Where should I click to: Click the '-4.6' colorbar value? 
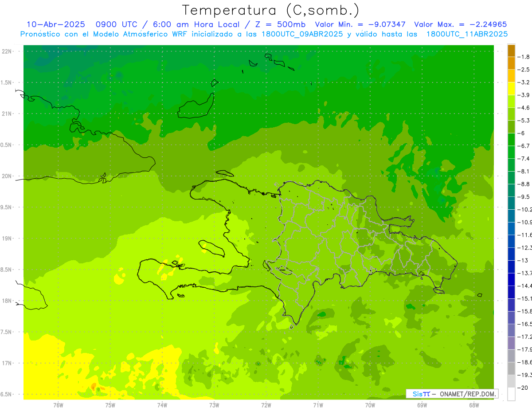point(524,108)
